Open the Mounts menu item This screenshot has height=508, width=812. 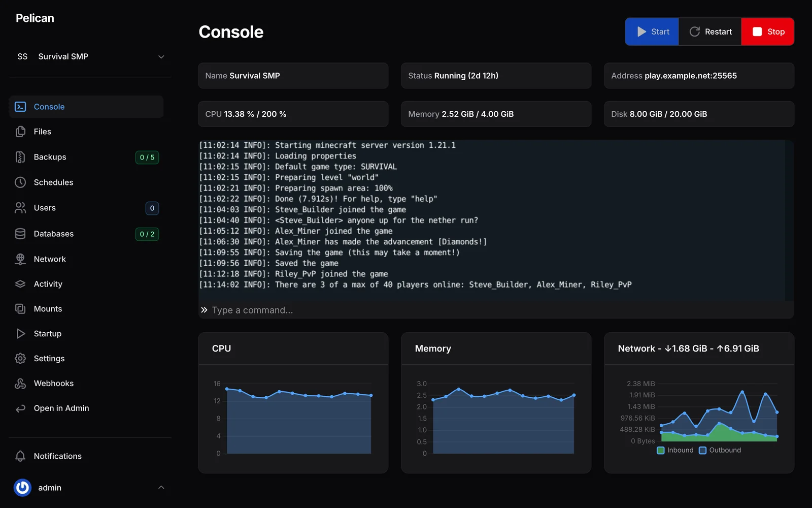tap(86, 309)
